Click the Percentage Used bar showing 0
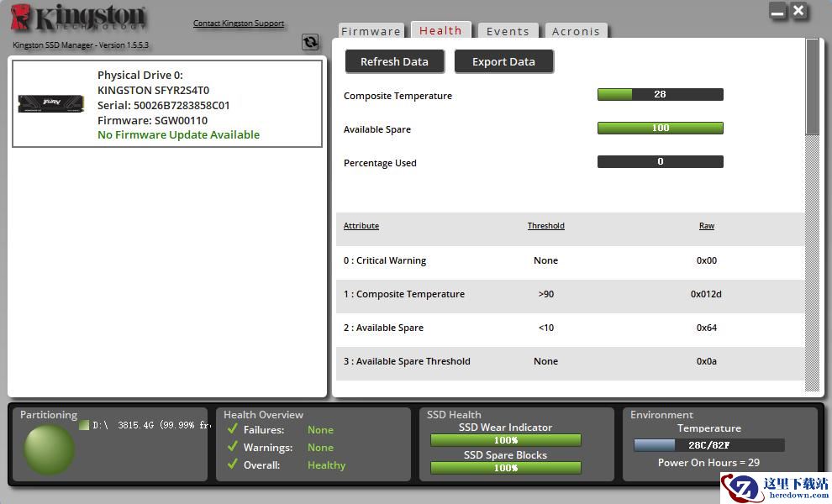 click(660, 161)
